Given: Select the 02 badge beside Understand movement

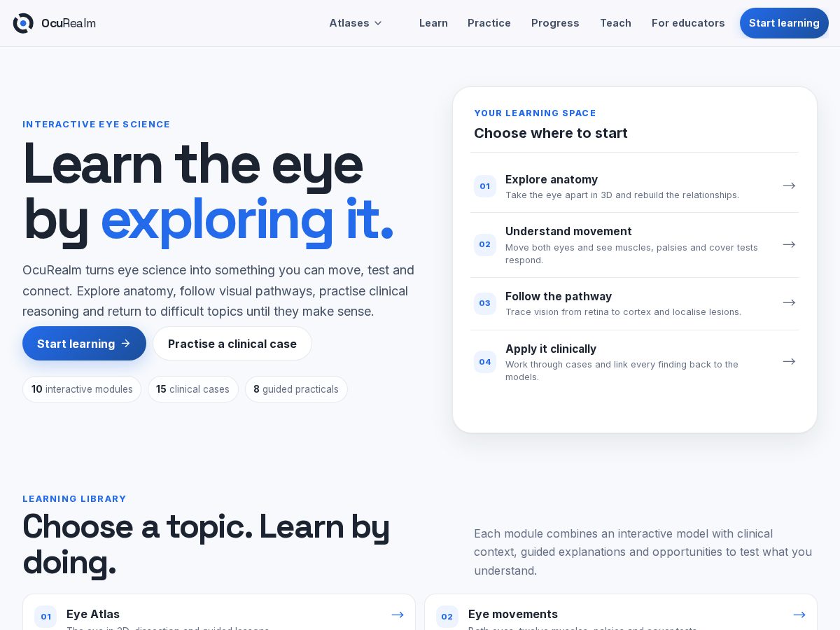Looking at the screenshot, I should (485, 245).
